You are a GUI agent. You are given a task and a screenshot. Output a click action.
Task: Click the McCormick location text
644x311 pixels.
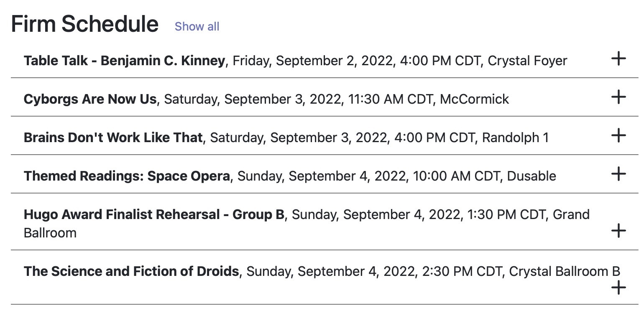pyautogui.click(x=474, y=99)
